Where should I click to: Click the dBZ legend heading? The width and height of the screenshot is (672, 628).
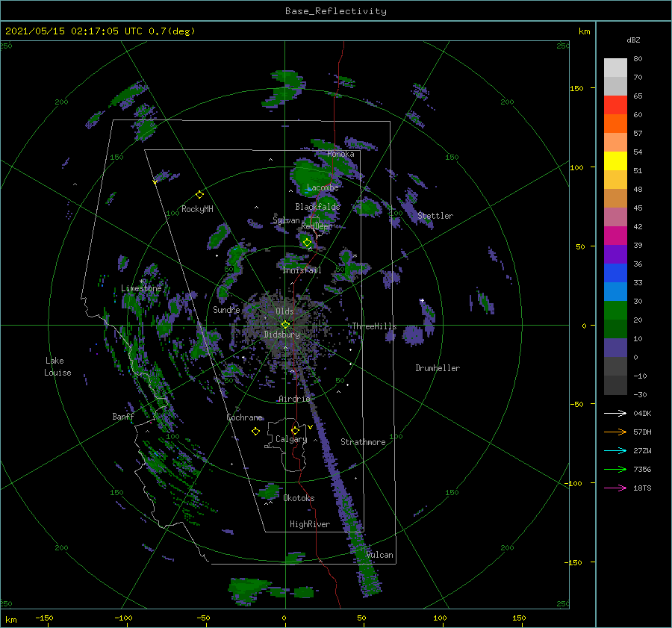(x=633, y=40)
